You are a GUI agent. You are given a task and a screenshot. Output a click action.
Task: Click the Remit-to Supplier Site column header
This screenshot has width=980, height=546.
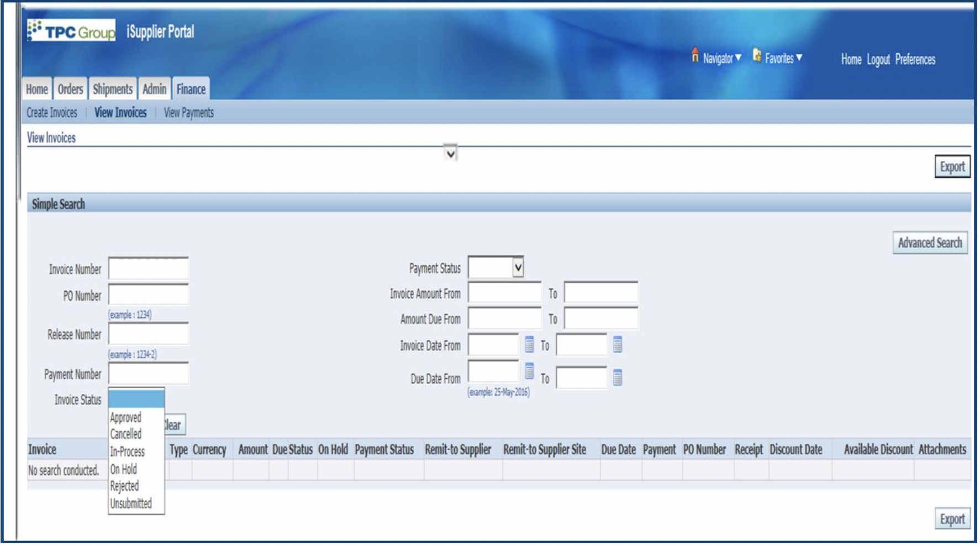tap(545, 449)
